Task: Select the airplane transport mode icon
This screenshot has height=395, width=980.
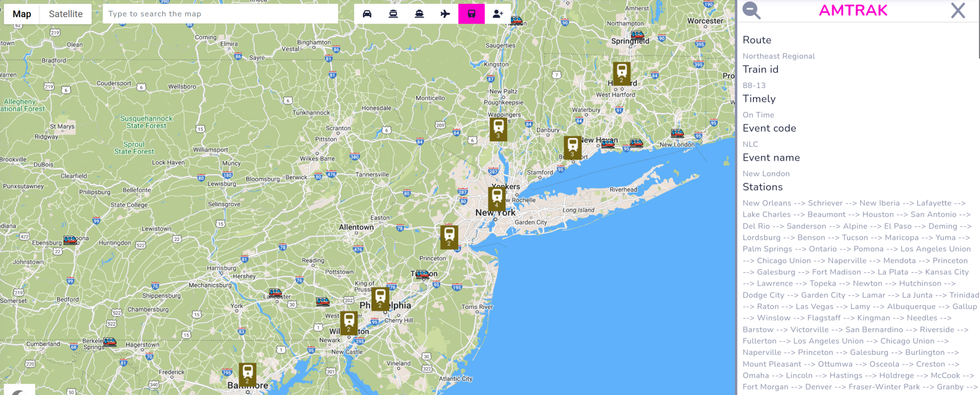Action: (x=445, y=14)
